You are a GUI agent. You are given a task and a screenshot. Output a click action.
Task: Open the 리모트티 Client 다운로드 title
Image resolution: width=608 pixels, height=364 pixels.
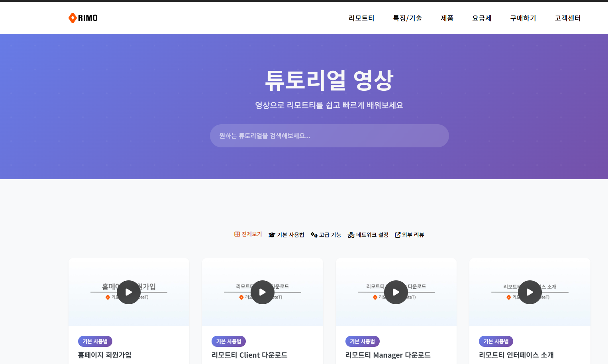point(249,355)
